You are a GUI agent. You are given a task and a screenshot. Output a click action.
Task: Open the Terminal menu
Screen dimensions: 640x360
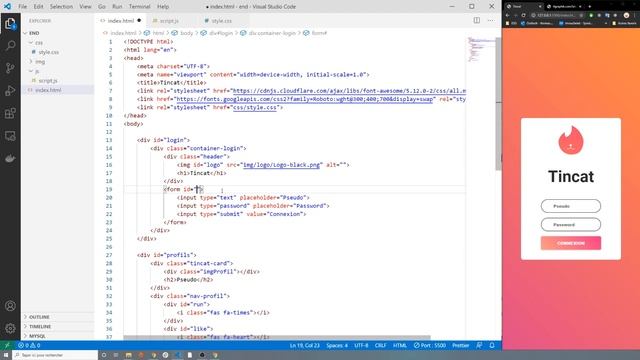140,7
